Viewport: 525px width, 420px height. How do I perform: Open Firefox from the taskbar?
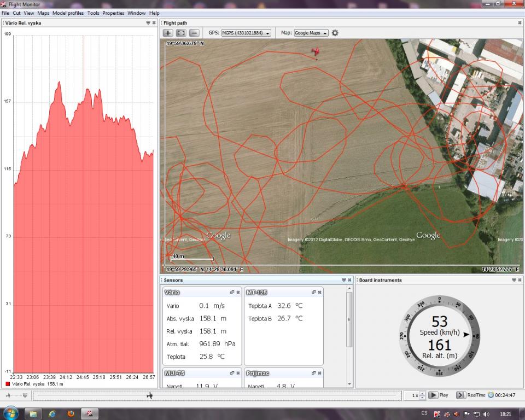pos(71,413)
